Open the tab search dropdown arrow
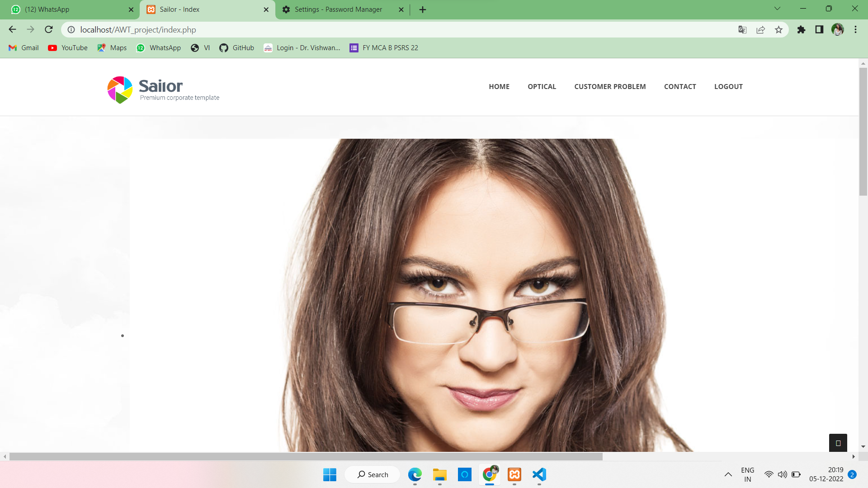Screen dimensions: 868x488 [x=777, y=9]
